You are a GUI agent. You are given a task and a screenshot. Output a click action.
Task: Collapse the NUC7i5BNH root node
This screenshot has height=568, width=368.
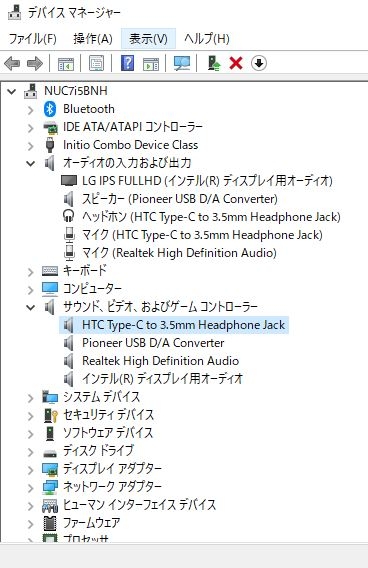click(12, 91)
